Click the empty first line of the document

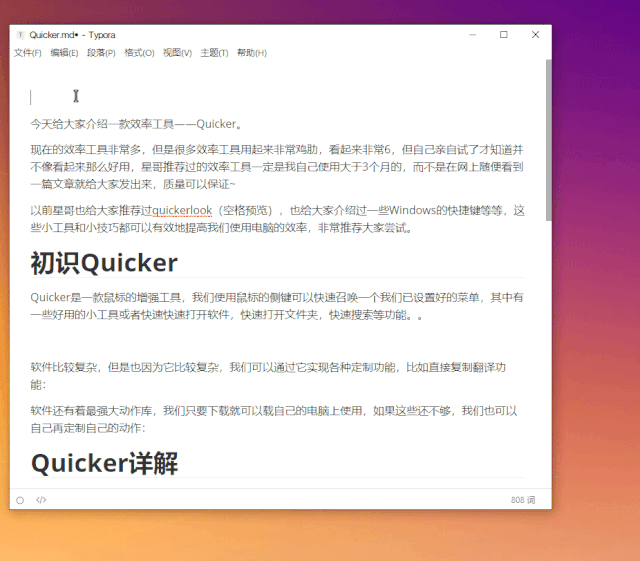coord(278,97)
